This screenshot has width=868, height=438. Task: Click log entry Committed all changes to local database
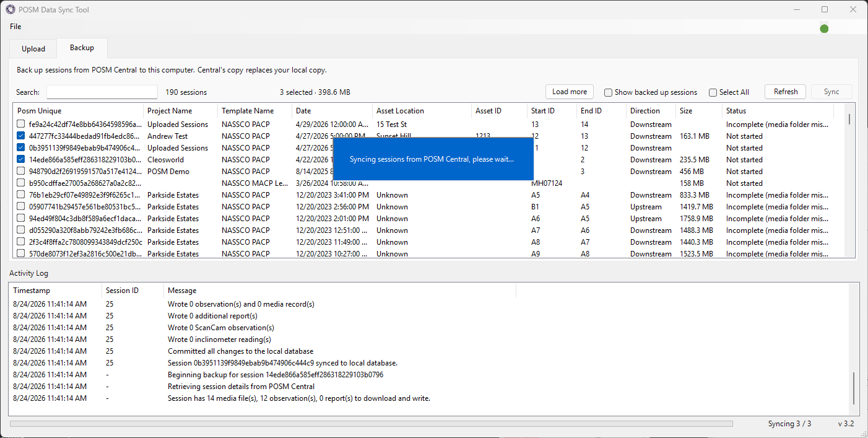tap(240, 351)
